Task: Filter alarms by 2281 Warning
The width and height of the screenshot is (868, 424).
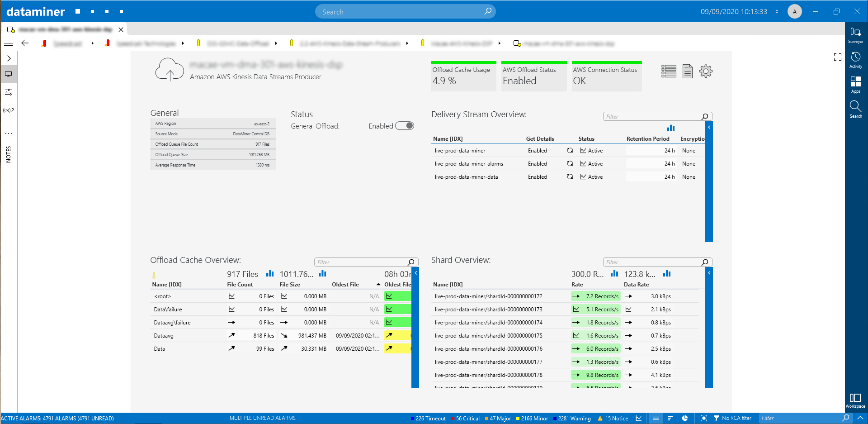Action: pyautogui.click(x=572, y=419)
